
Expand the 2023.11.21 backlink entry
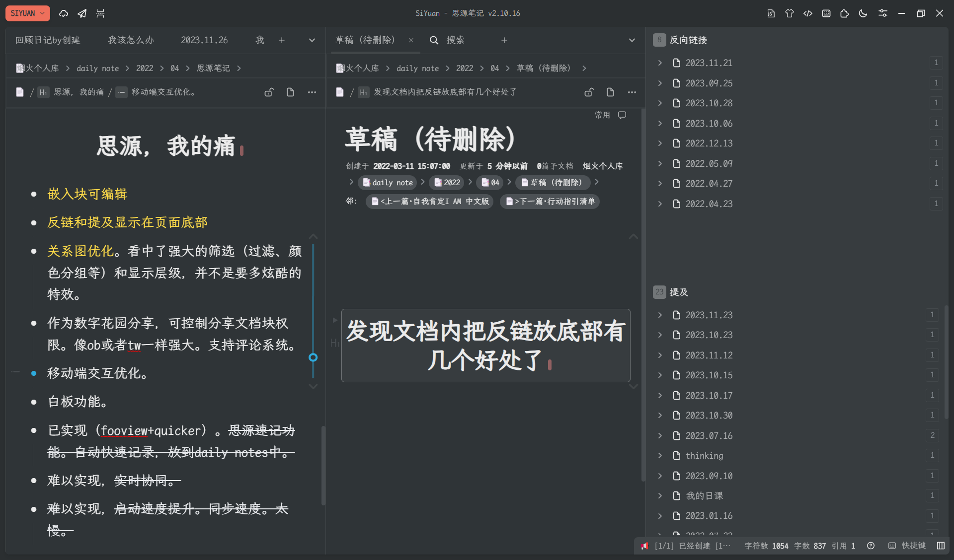tap(660, 63)
